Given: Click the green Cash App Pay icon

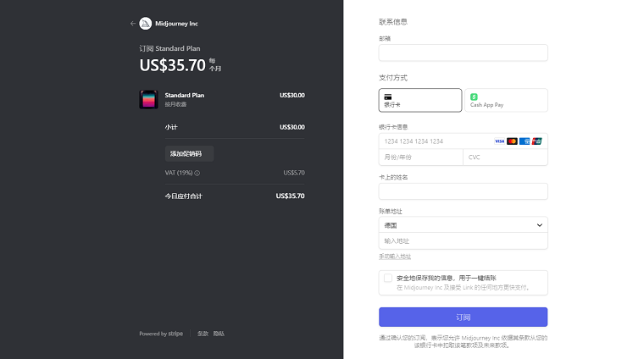Looking at the screenshot, I should [x=474, y=97].
